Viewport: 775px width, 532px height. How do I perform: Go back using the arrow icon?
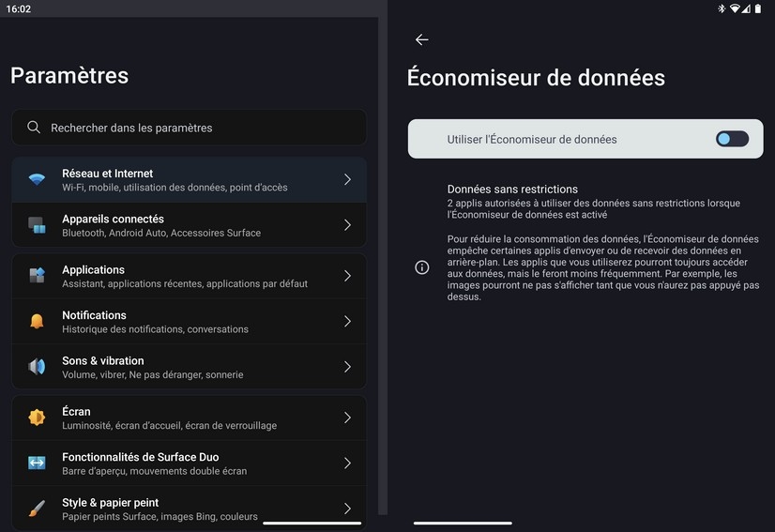coord(422,39)
